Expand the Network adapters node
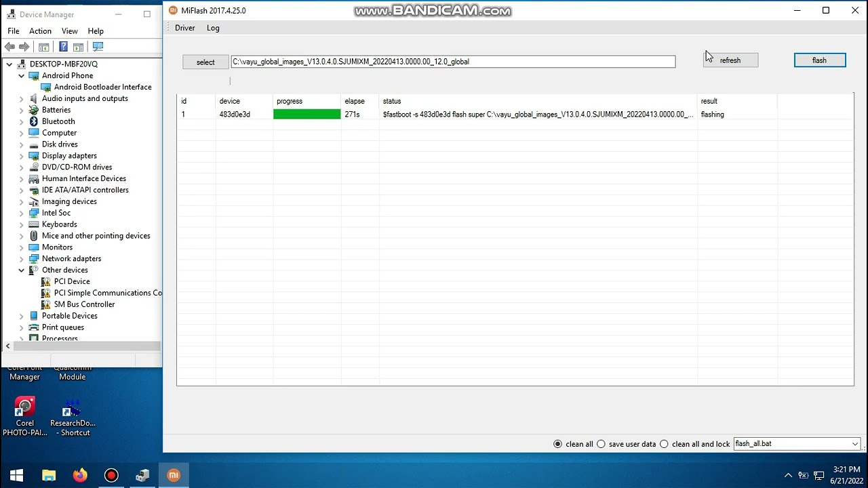This screenshot has height=488, width=868. pyautogui.click(x=21, y=259)
